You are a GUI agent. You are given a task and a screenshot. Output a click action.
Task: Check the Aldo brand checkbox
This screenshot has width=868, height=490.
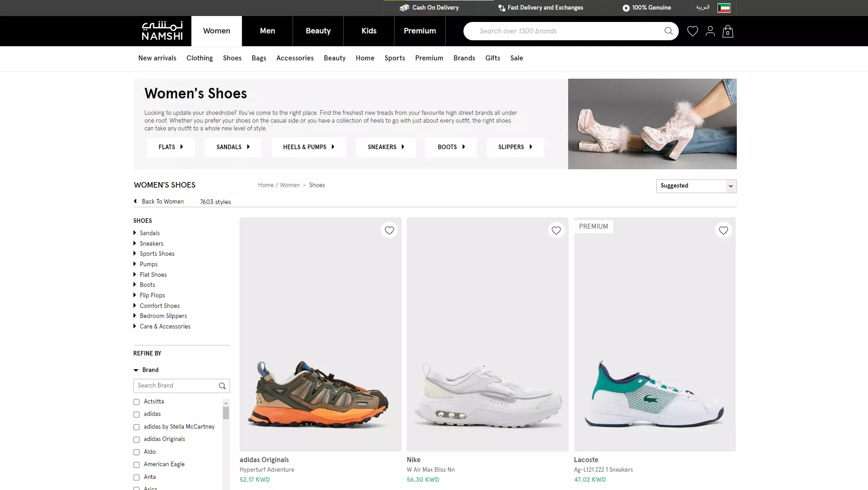pos(136,452)
